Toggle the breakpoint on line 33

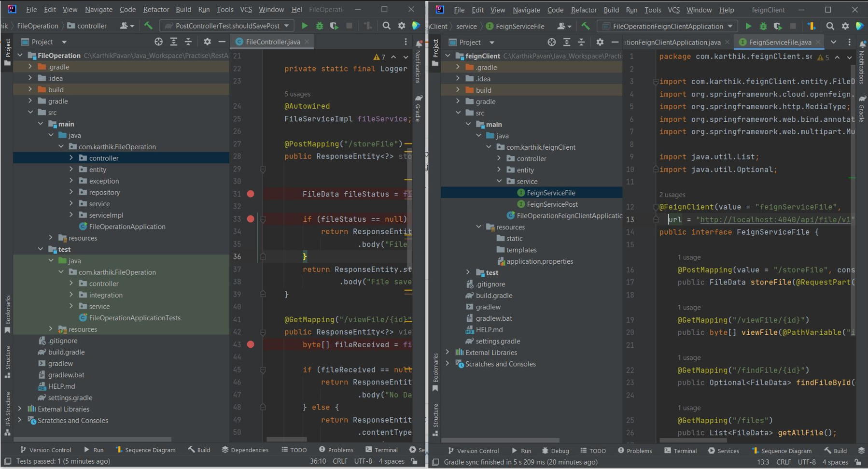coord(251,219)
